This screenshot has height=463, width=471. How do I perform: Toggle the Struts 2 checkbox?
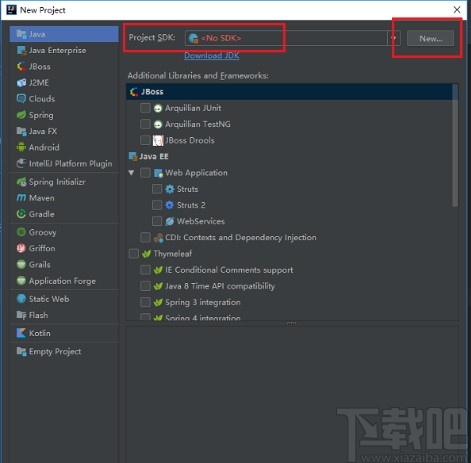pos(157,205)
